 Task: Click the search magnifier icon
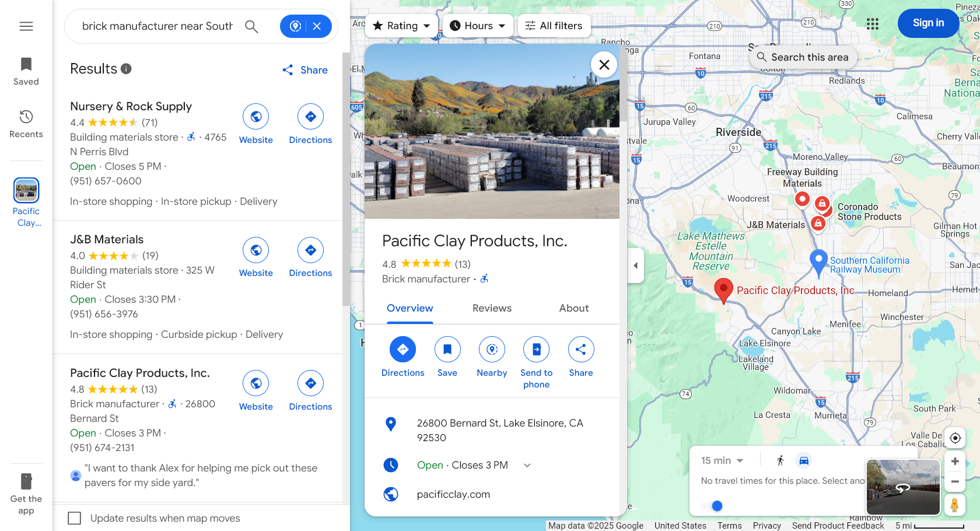click(251, 26)
